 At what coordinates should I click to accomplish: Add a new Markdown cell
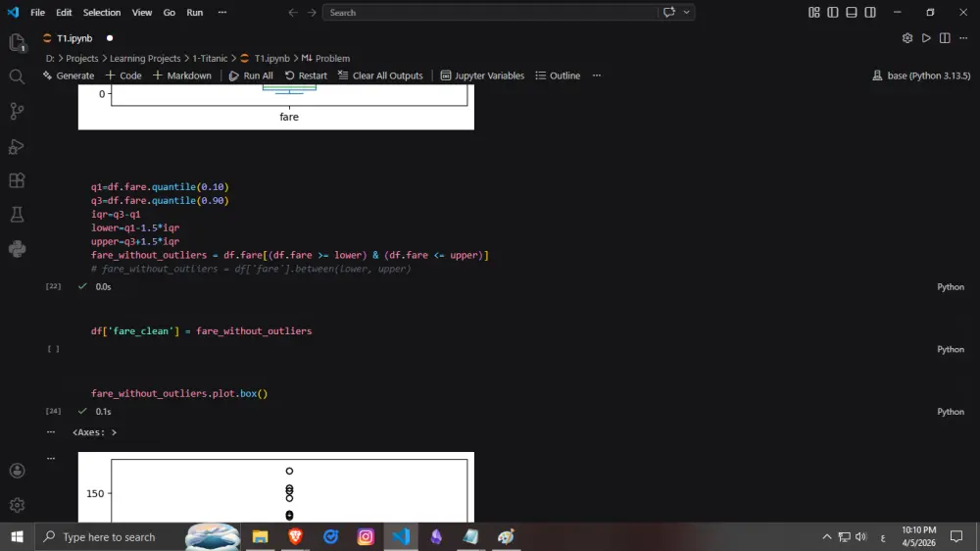pos(182,75)
